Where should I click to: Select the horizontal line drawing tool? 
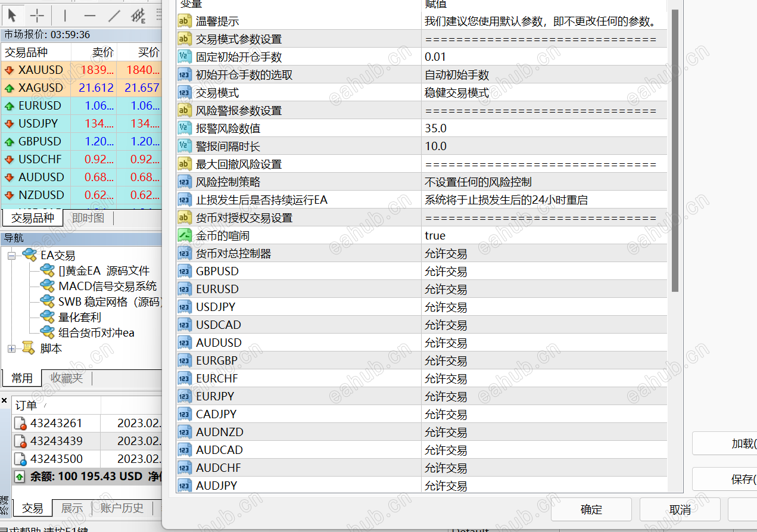click(x=89, y=15)
